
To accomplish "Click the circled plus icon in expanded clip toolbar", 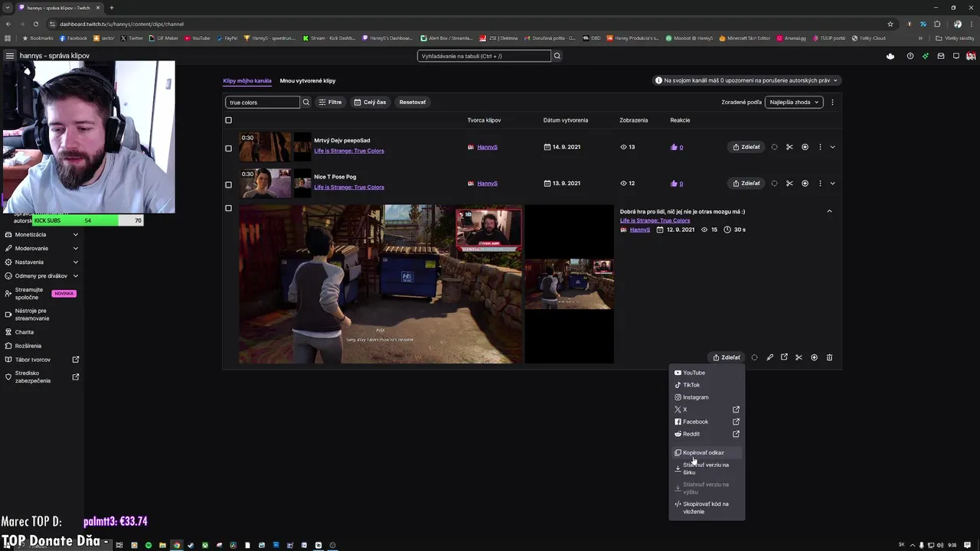I will click(814, 357).
